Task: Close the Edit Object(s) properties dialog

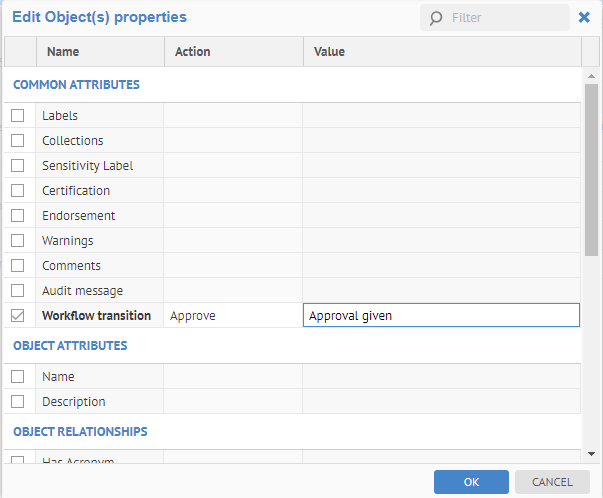Action: [584, 17]
